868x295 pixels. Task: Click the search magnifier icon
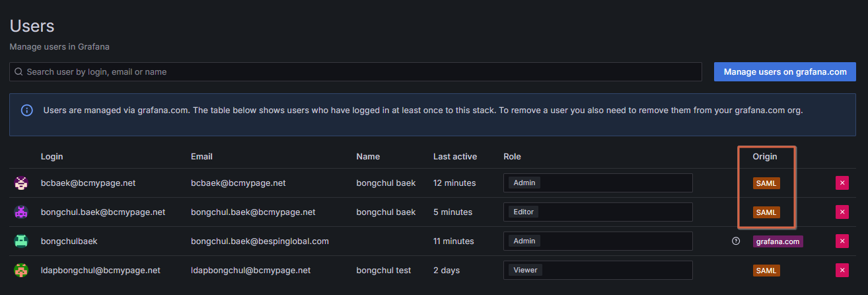pyautogui.click(x=18, y=71)
